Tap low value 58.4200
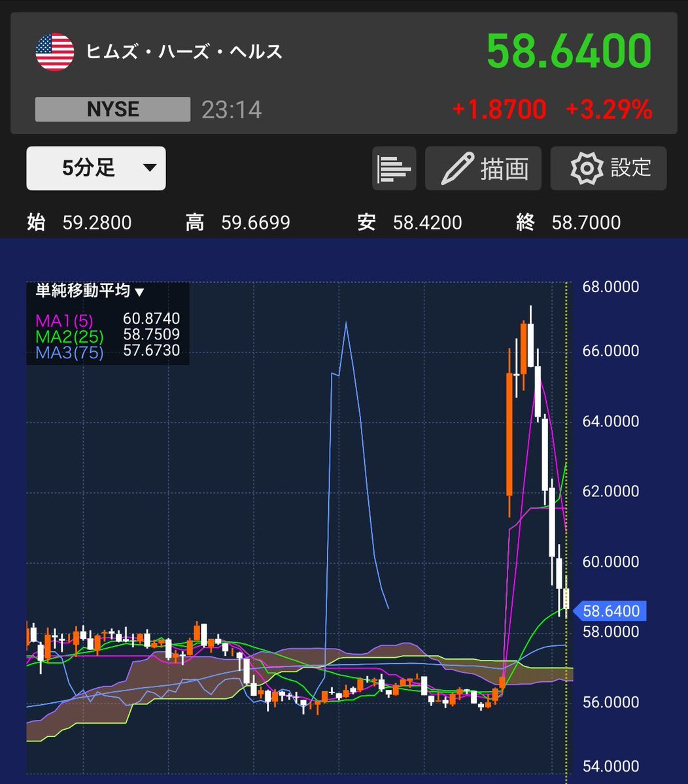The image size is (688, 784). [x=428, y=222]
